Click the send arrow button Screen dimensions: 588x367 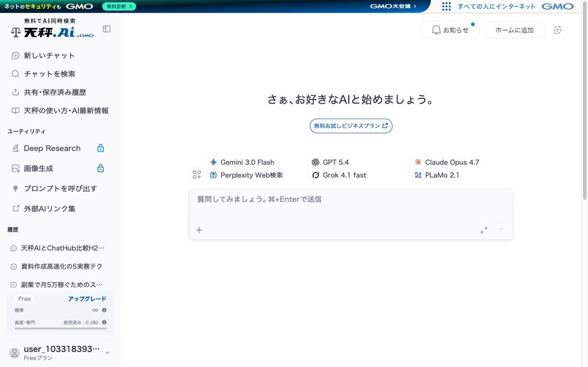[501, 230]
